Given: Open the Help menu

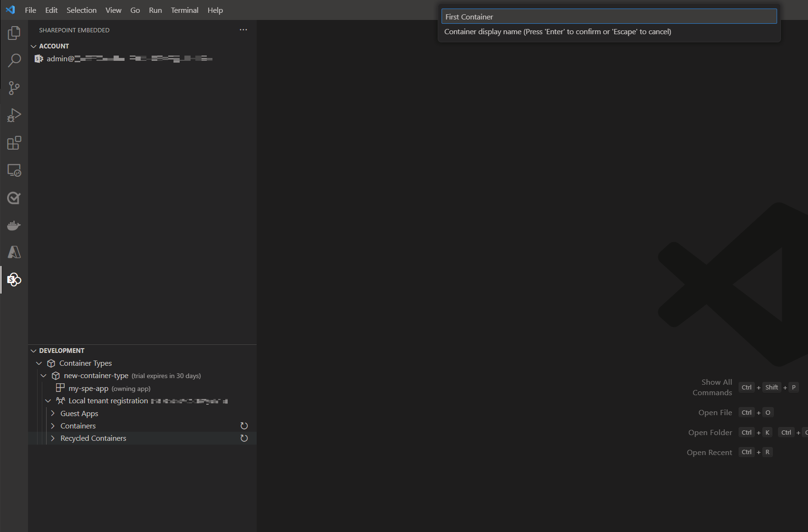Looking at the screenshot, I should coord(215,10).
